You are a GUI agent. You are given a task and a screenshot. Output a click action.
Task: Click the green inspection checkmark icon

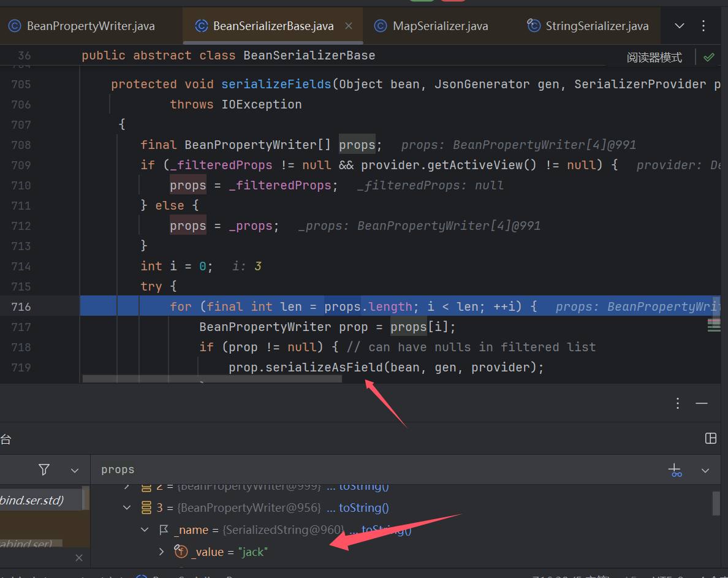tap(709, 57)
